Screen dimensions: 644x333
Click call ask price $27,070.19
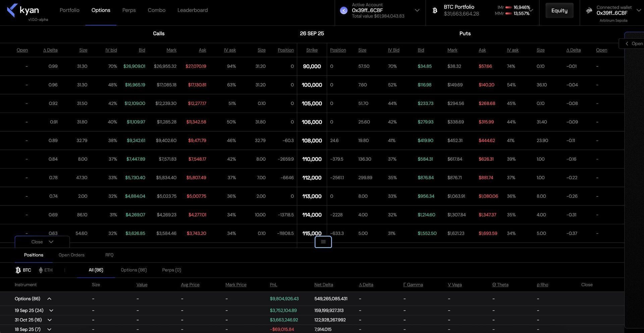[196, 66]
